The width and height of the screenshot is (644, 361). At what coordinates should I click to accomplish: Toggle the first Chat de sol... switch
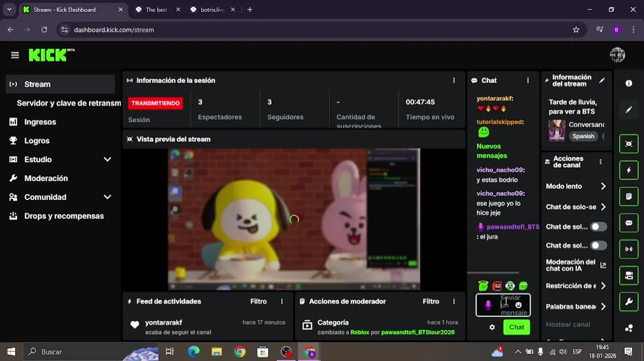(598, 227)
